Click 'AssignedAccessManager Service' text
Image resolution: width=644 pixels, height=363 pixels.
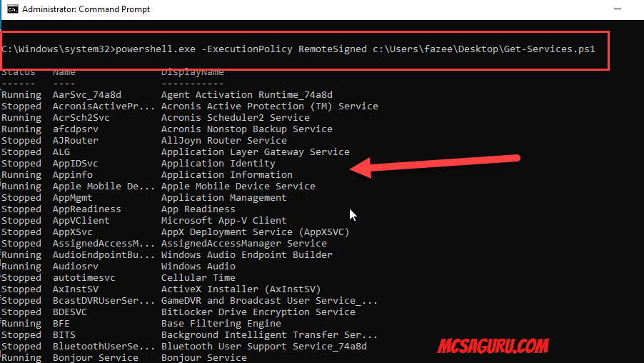[x=244, y=244]
